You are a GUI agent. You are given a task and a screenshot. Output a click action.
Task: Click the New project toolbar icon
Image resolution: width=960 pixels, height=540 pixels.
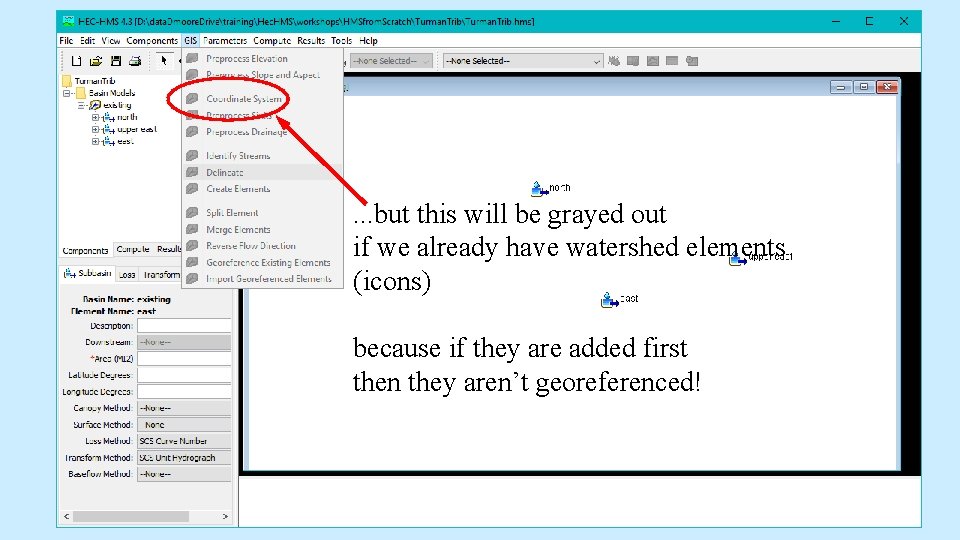pyautogui.click(x=77, y=61)
